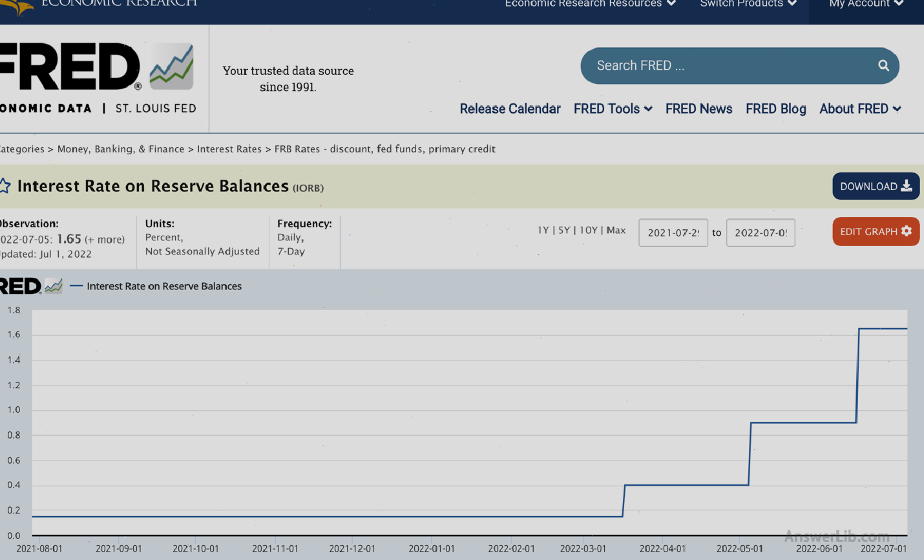The image size is (924, 560).
Task: Click the 2022-01-01 axis label
Action: pyautogui.click(x=432, y=548)
